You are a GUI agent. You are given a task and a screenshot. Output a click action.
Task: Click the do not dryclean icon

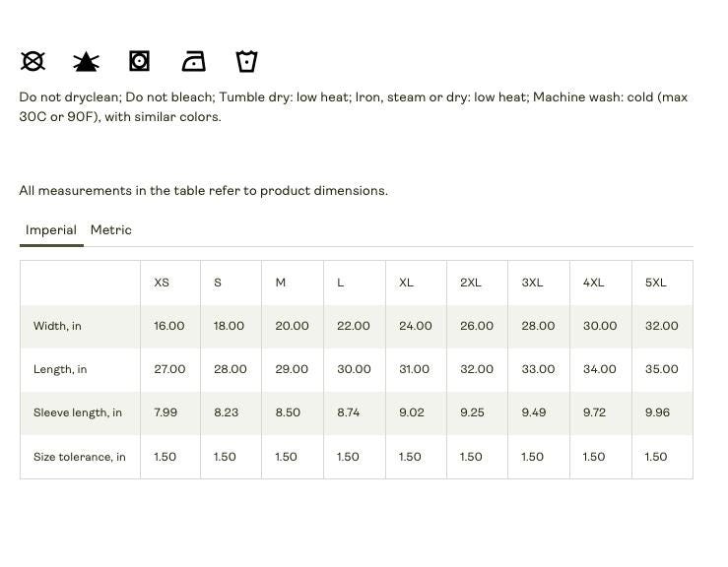pos(33,61)
